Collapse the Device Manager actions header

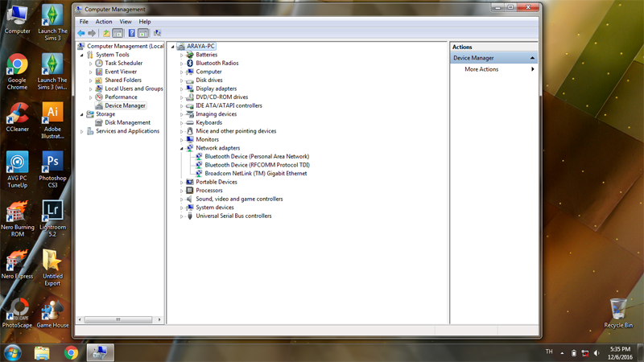(532, 58)
